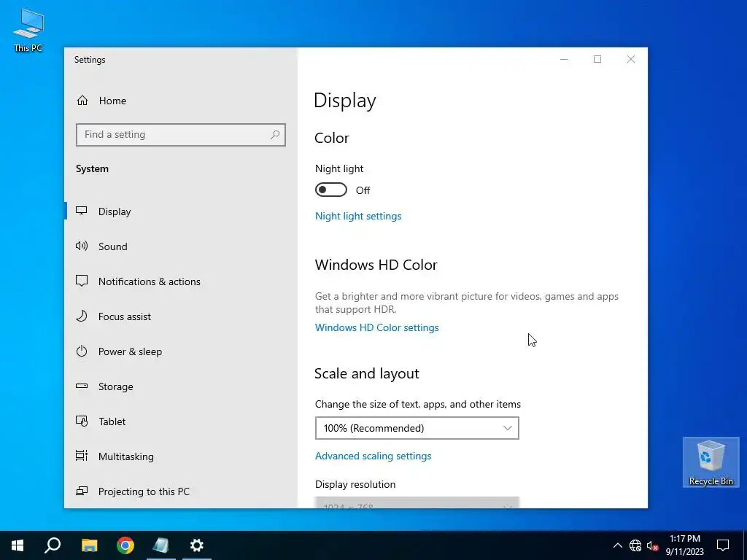Open Multitasking settings page
This screenshot has height=560, width=747.
[x=125, y=456]
